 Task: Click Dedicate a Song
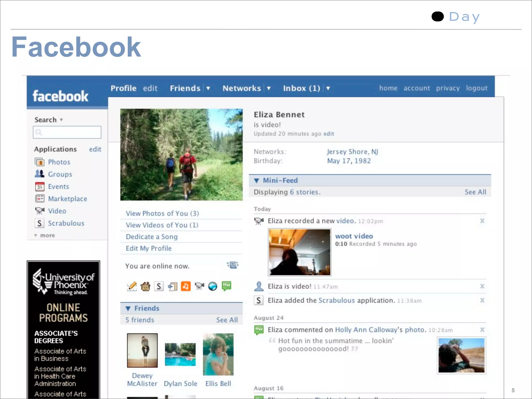pyautogui.click(x=152, y=237)
